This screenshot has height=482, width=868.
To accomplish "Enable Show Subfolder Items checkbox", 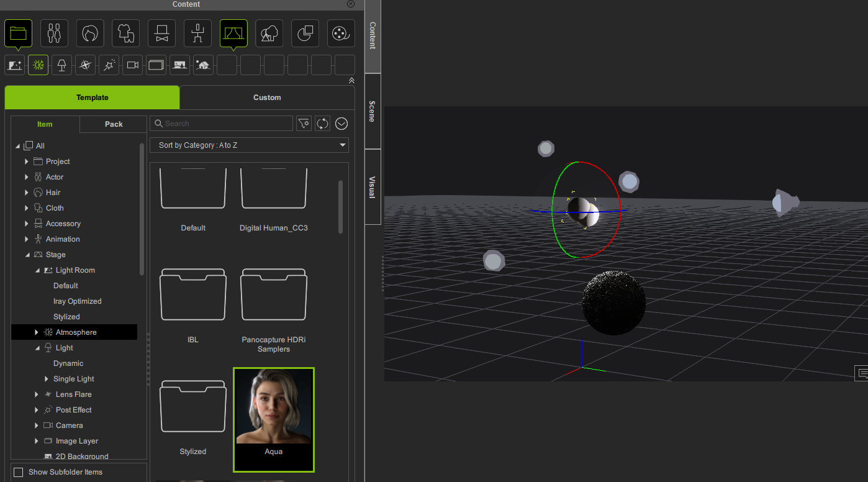I will (x=19, y=472).
